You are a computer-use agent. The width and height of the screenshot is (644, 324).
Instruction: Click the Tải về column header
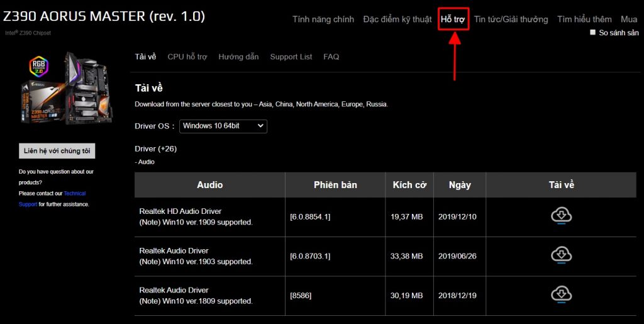(561, 185)
